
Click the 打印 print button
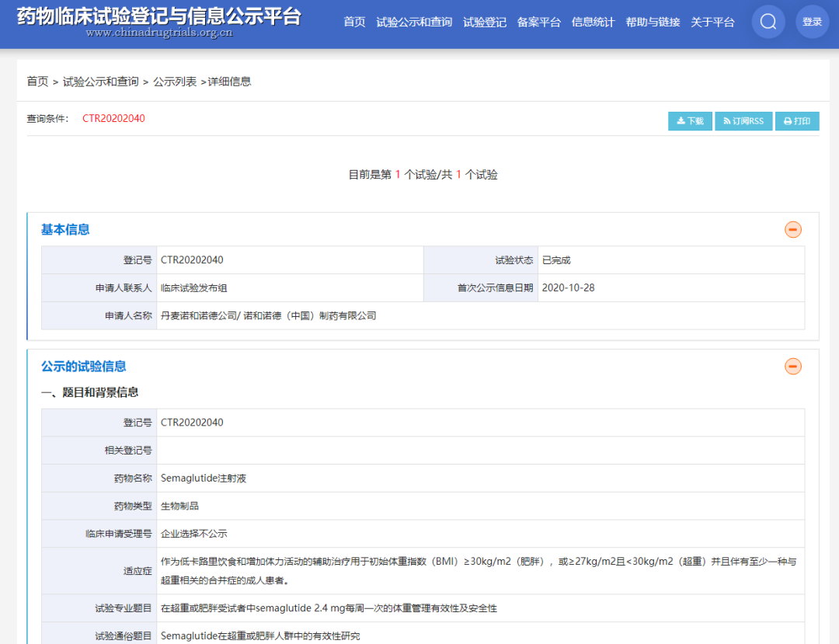(x=797, y=121)
